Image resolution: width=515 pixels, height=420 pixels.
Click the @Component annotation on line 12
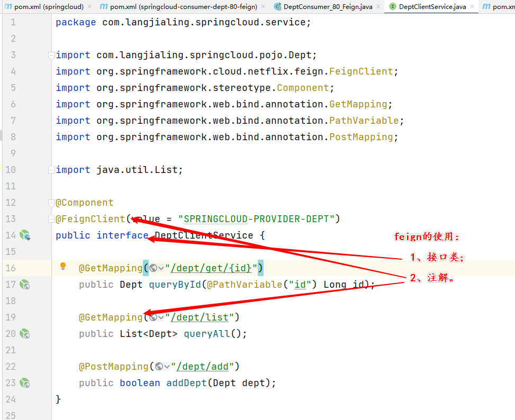click(84, 203)
